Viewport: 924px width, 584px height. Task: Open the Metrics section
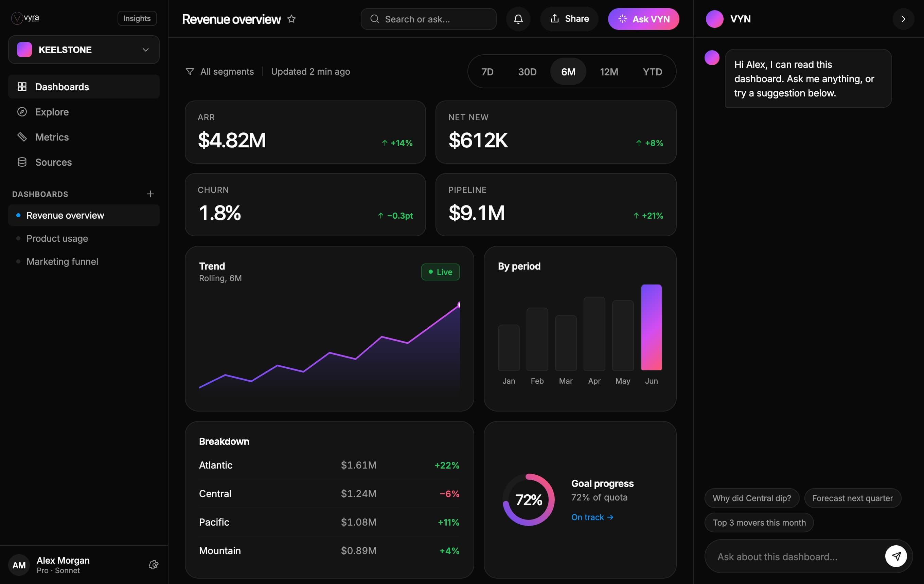click(84, 137)
